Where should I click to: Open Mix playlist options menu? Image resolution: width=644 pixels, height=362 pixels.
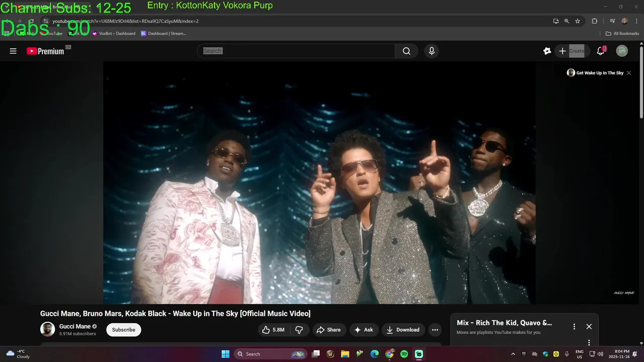tap(574, 326)
